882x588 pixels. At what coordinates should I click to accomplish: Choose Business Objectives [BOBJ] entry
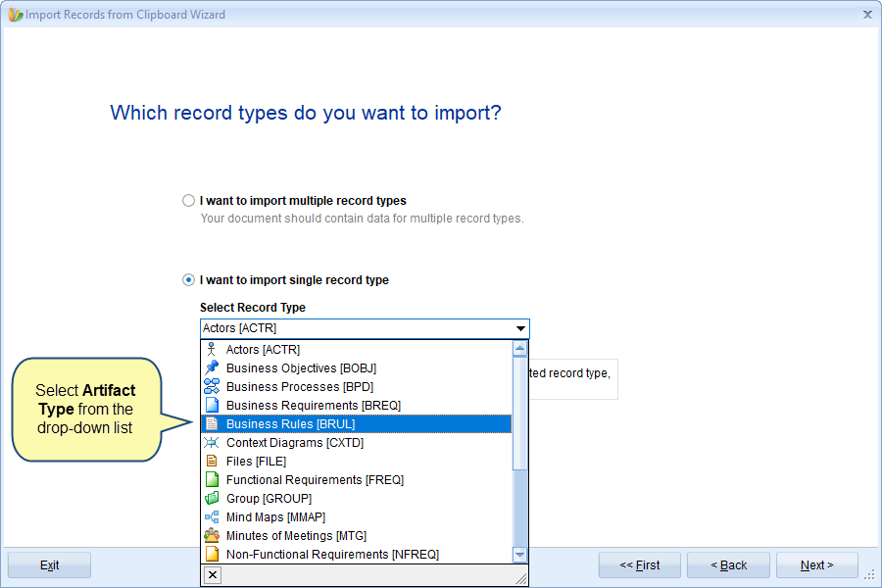point(357,368)
